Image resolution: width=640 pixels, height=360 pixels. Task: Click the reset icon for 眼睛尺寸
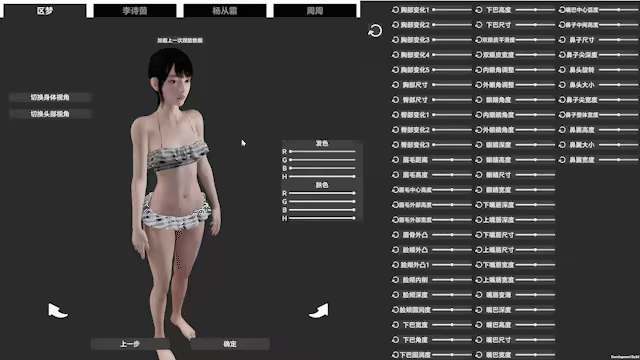pyautogui.click(x=479, y=175)
